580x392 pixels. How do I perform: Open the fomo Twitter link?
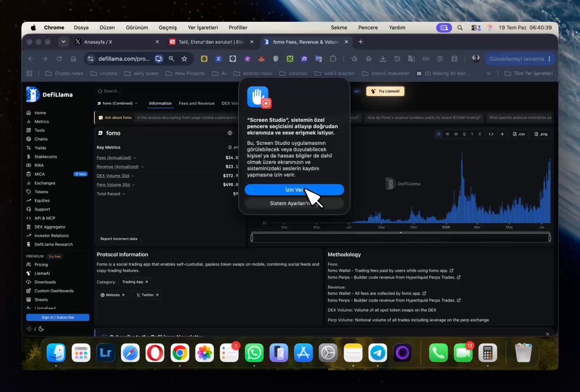click(x=147, y=295)
